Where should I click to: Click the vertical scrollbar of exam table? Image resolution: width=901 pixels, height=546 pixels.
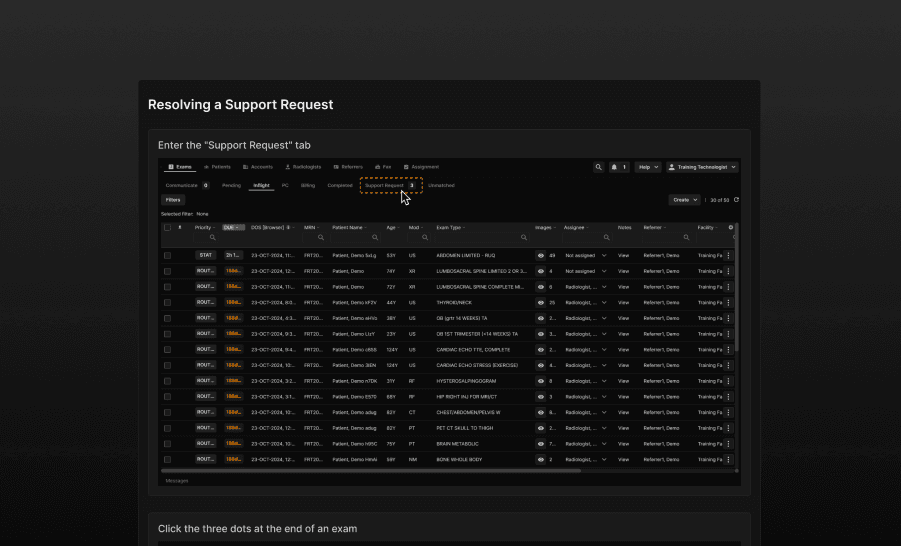[737, 287]
